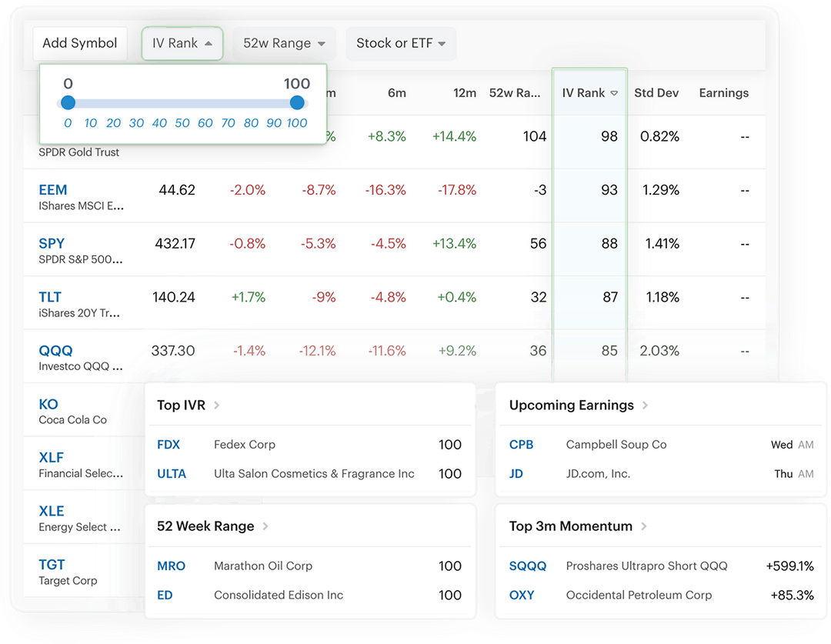Image resolution: width=831 pixels, height=644 pixels.
Task: Open SPY ticker details
Action: click(x=52, y=243)
